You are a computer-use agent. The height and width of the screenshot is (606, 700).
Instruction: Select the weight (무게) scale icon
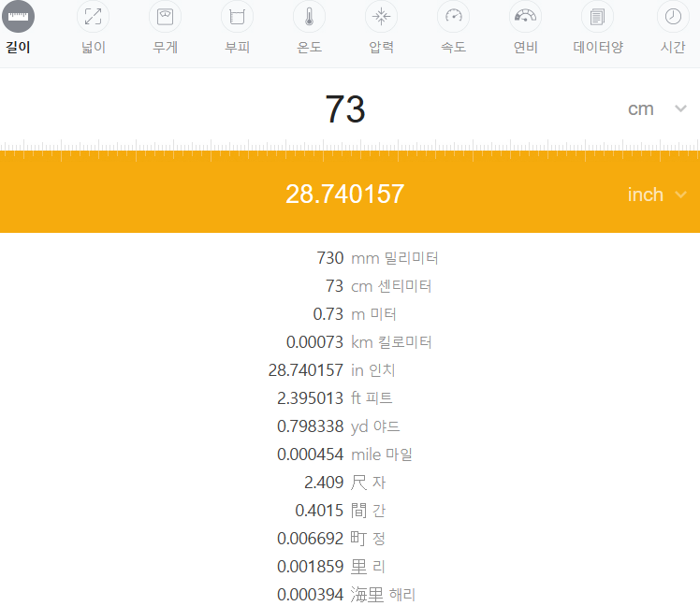point(166,17)
